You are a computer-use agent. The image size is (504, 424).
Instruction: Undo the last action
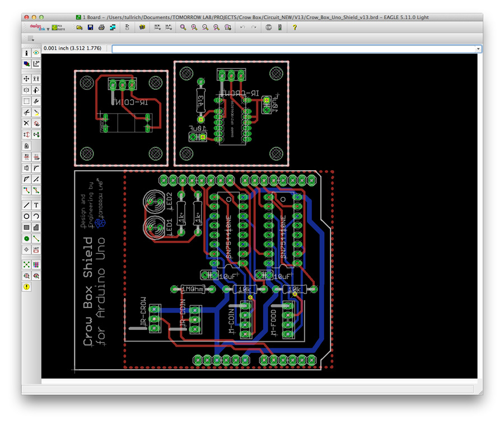[242, 27]
